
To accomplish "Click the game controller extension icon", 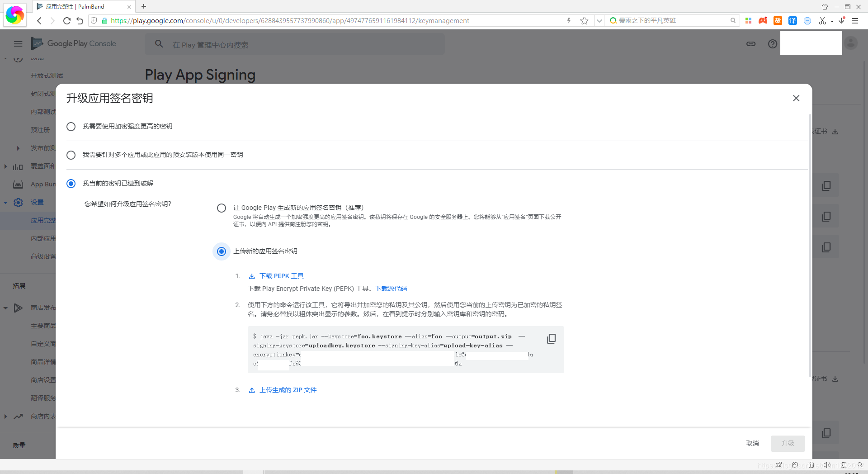I will click(x=763, y=21).
